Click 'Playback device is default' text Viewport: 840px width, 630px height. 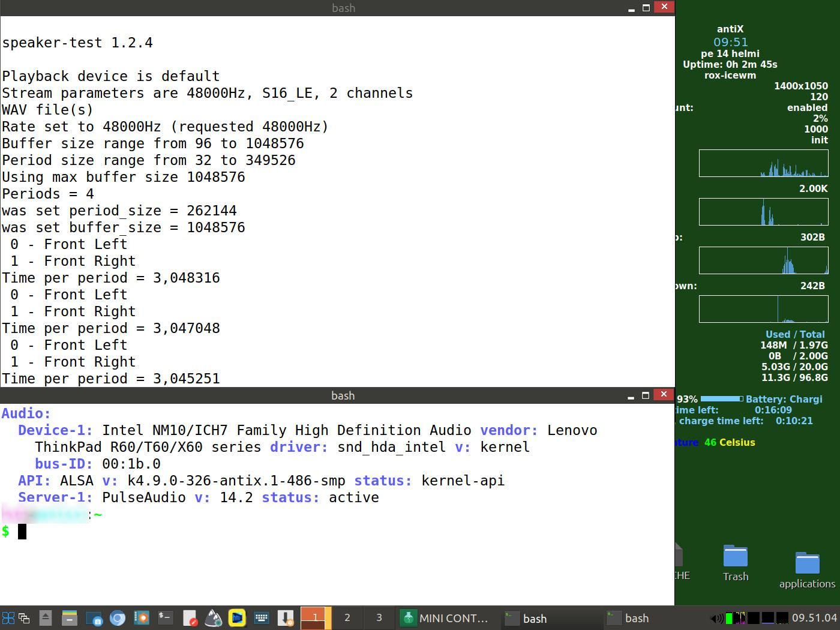tap(111, 76)
